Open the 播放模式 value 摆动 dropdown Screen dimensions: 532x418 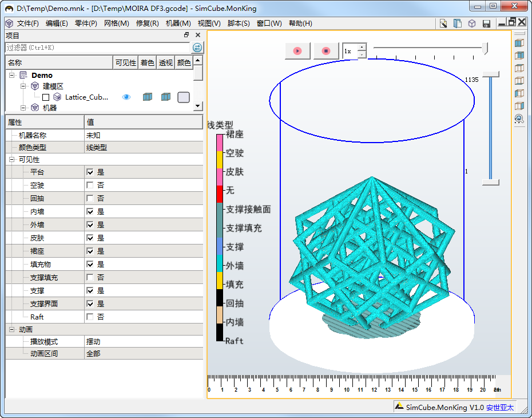pos(144,342)
